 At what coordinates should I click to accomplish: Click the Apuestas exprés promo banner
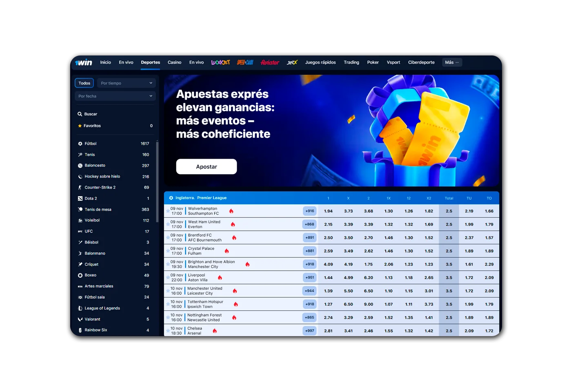coord(332,131)
